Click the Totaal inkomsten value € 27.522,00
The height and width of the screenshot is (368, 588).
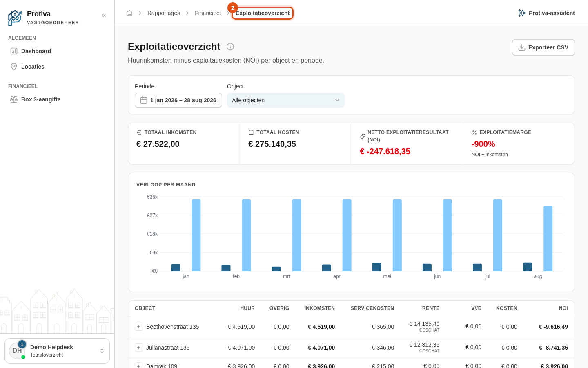pos(158,144)
